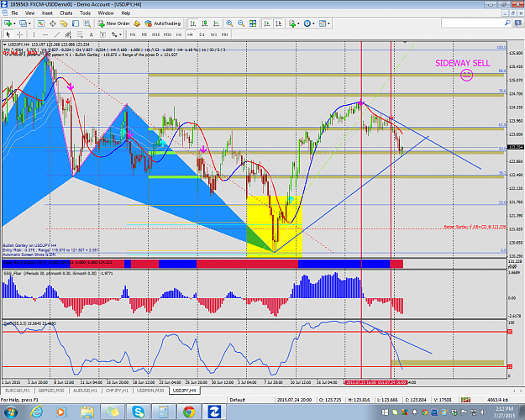Image resolution: width=525 pixels, height=420 pixels.
Task: Switch to D1 timeframe
Action: coord(202,34)
